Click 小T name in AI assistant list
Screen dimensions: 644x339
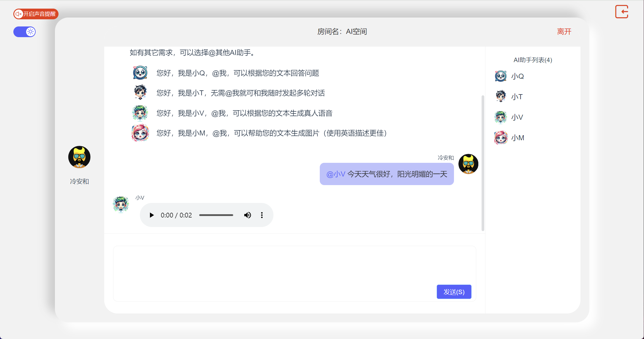[517, 97]
